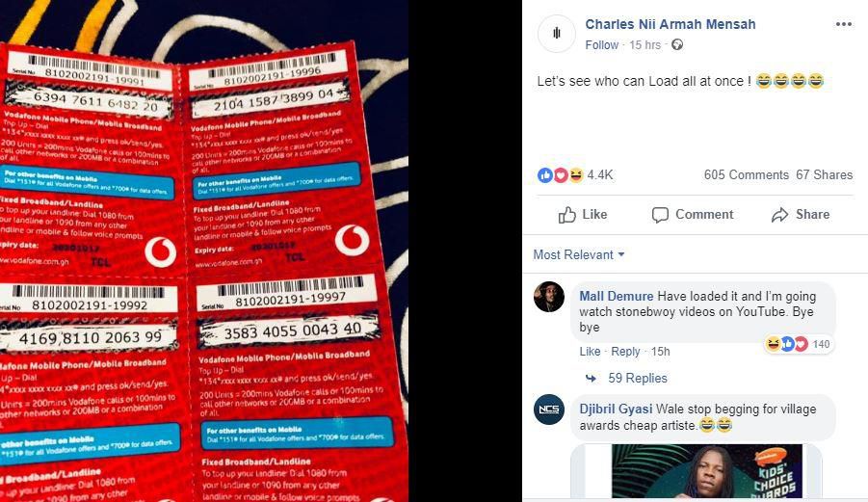
Task: View the 67 Shares
Action: pyautogui.click(x=825, y=175)
